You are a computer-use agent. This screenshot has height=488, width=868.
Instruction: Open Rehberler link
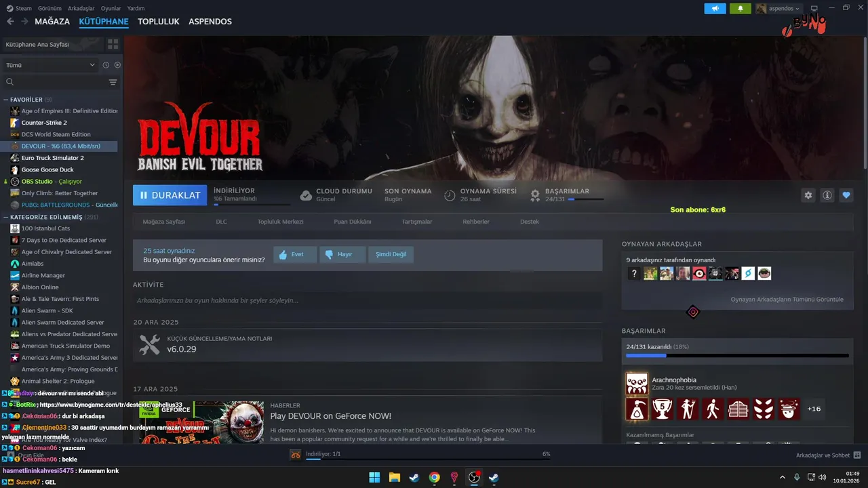(476, 222)
